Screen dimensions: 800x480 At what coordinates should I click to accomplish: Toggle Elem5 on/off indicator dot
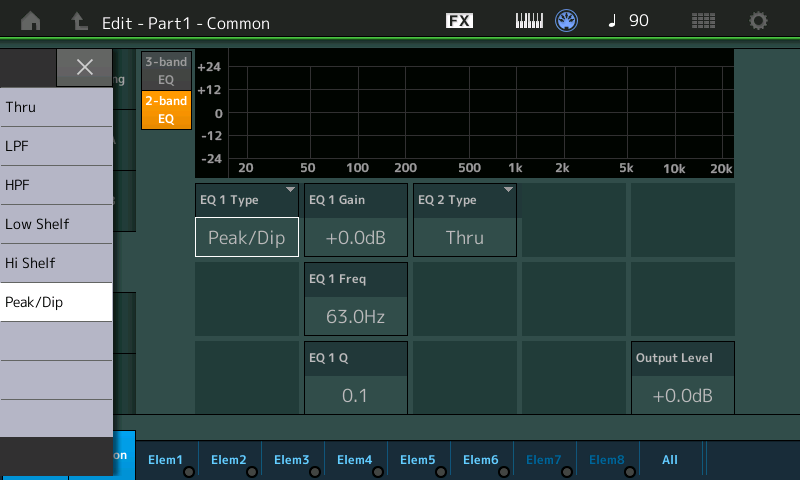[441, 472]
